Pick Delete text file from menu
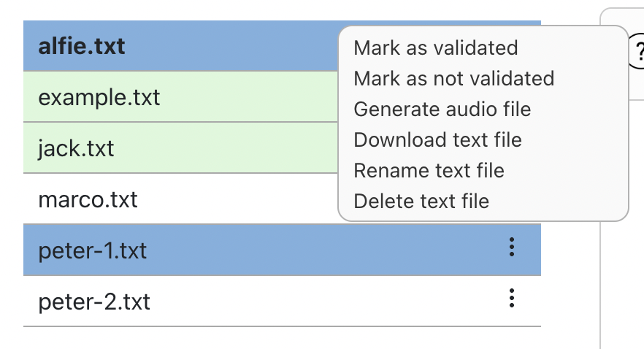Screen dimensions: 644x349 pyautogui.click(x=421, y=202)
